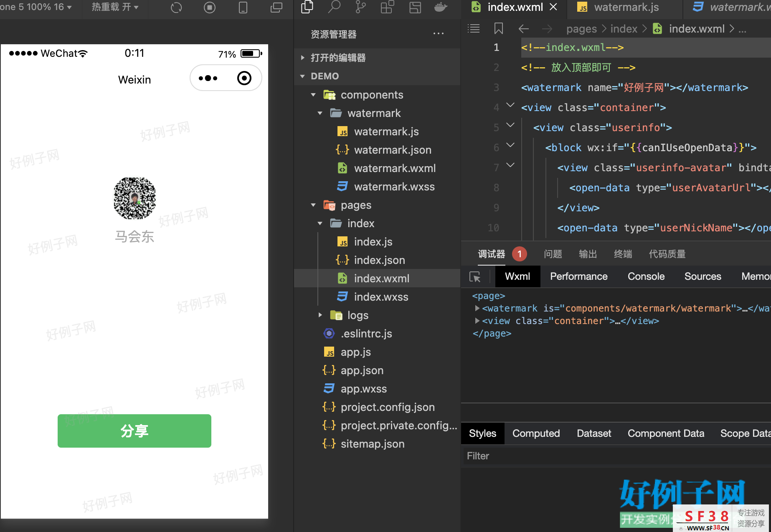The image size is (771, 532).
Task: Click the forward navigation arrow in editor
Action: pos(547,28)
